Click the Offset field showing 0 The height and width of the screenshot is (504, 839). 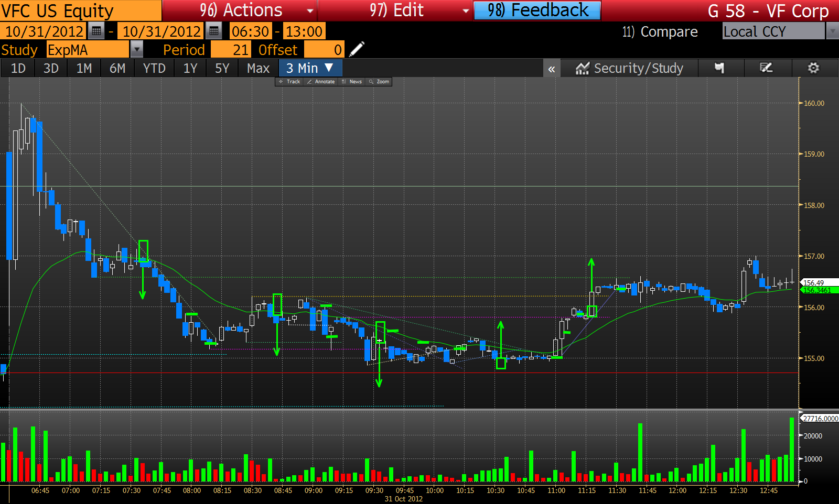point(324,50)
